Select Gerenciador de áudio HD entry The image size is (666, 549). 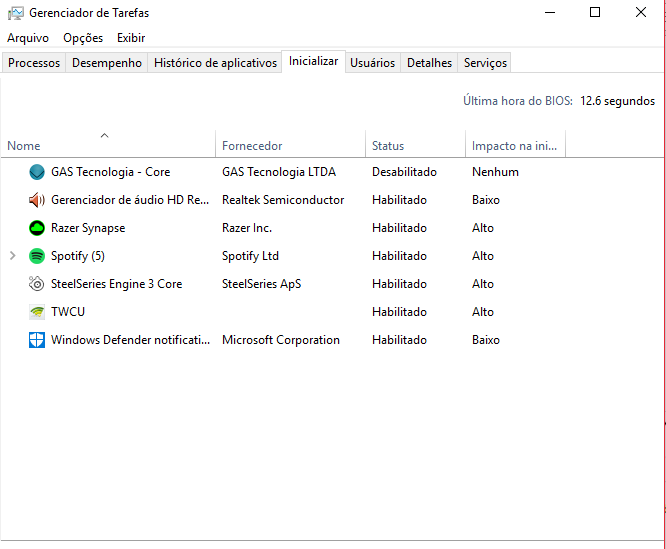130,200
